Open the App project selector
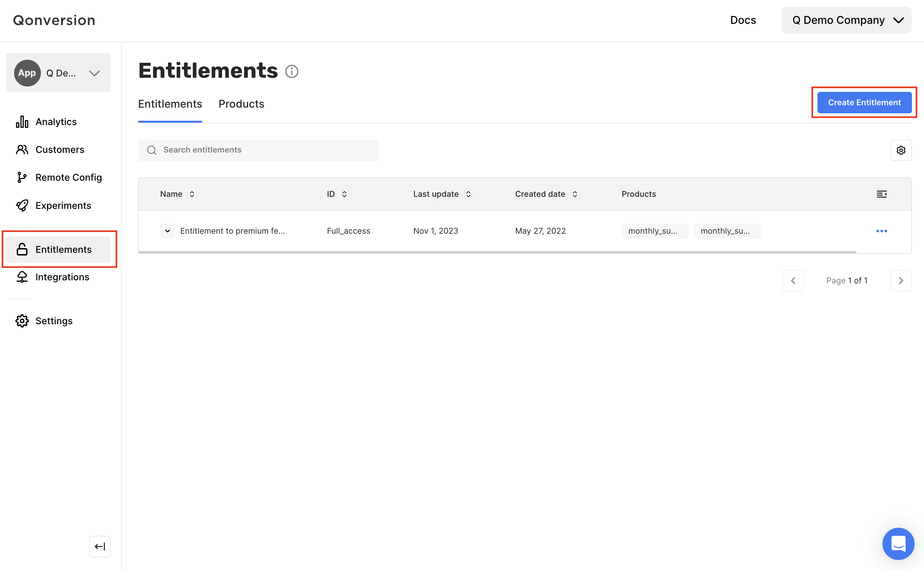 coord(58,73)
